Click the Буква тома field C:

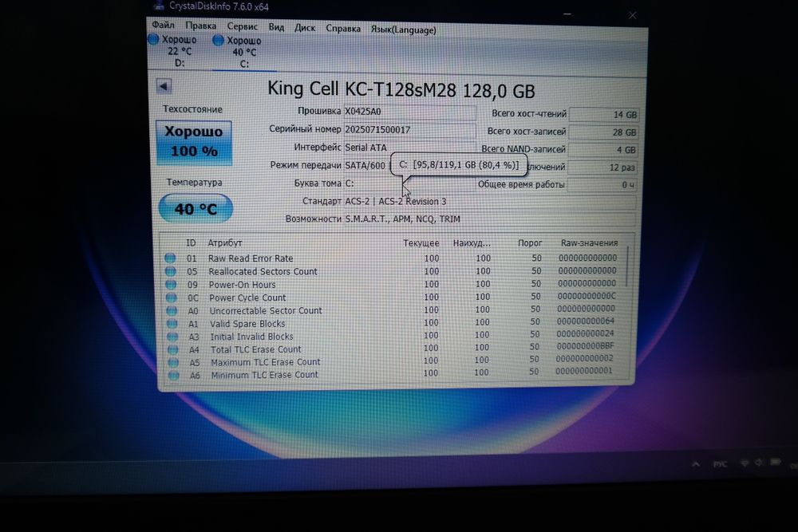pyautogui.click(x=409, y=183)
